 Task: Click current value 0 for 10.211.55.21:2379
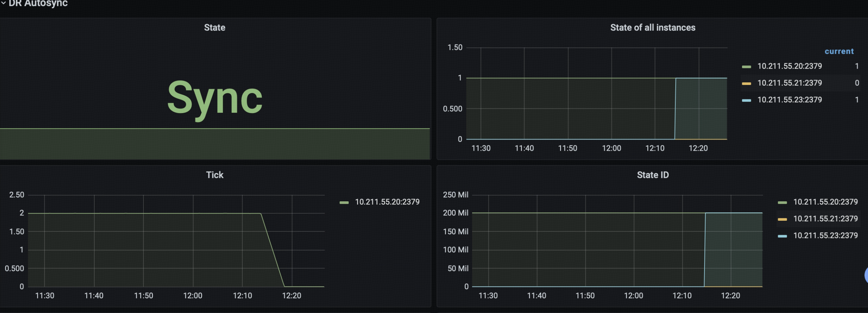point(857,83)
